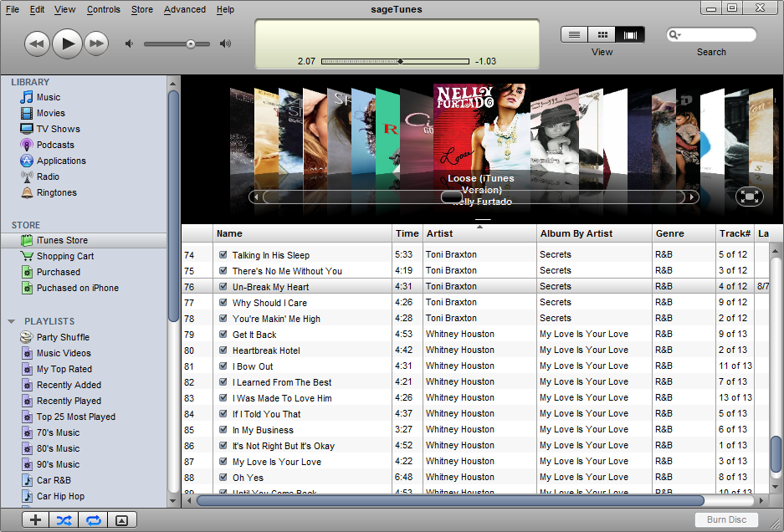
Task: Sort by Album By Artist header
Action: (x=595, y=233)
